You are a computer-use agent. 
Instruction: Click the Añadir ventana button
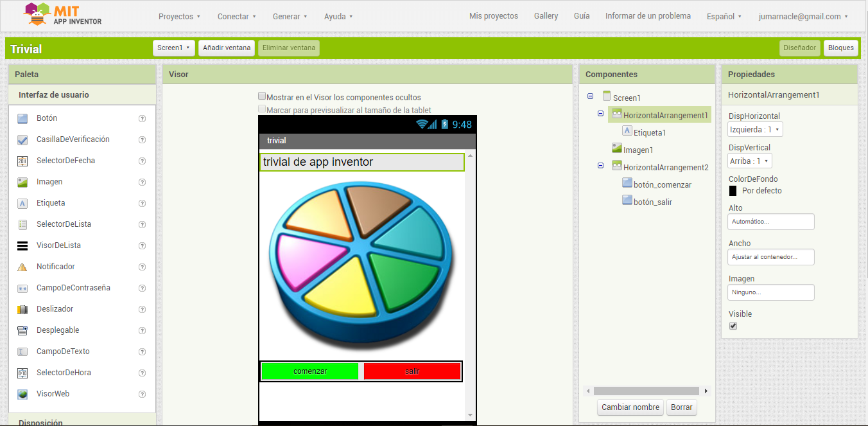pos(227,48)
